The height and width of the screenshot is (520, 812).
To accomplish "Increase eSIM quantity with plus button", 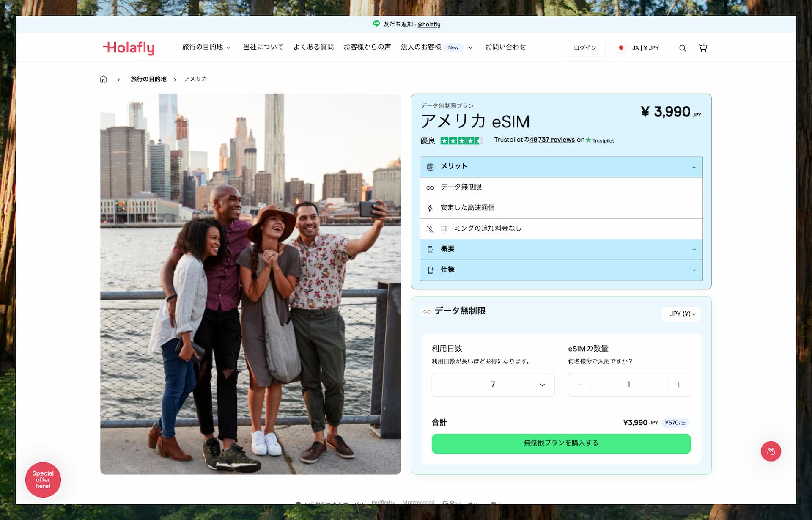I will coord(679,385).
